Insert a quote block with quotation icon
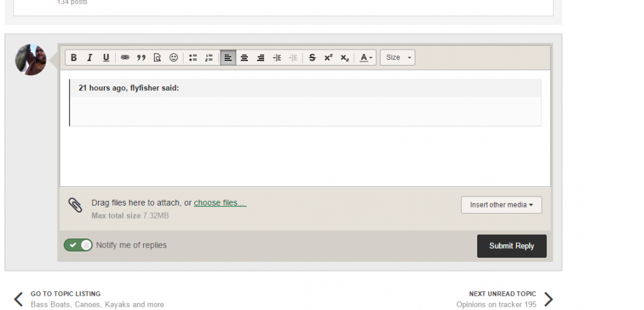Screen dimensions: 644x310 pyautogui.click(x=141, y=57)
